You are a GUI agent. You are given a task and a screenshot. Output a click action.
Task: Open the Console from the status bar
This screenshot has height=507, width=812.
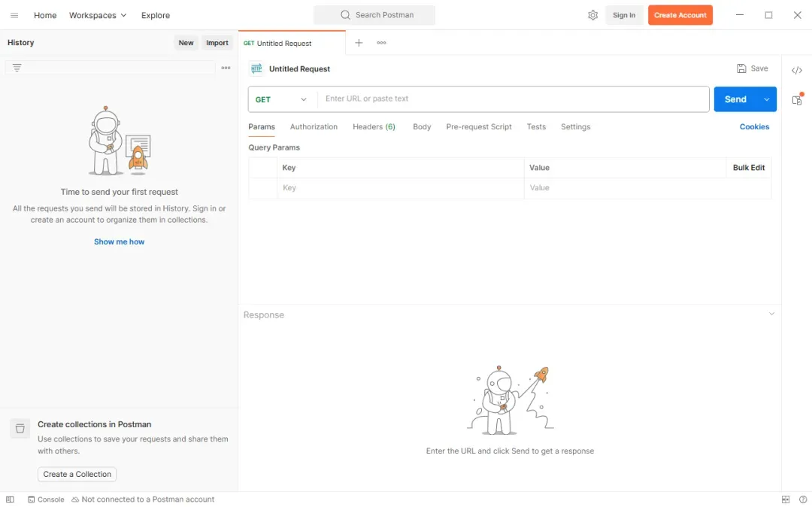click(x=46, y=499)
